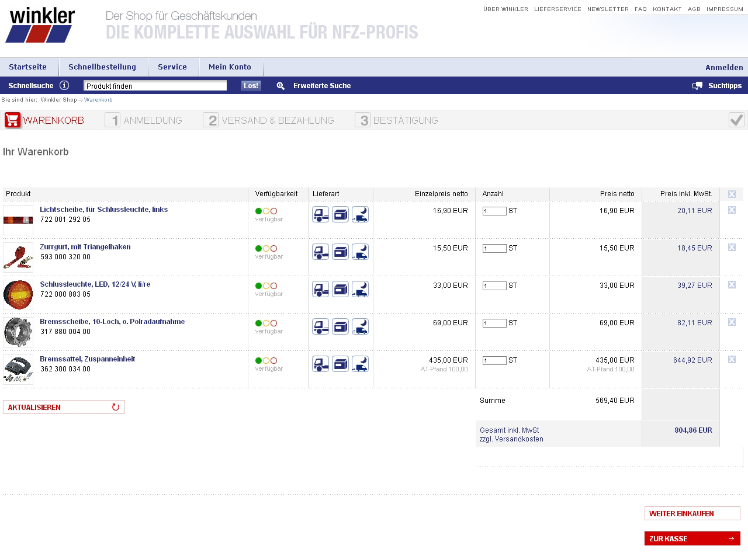Image resolution: width=748 pixels, height=560 pixels.
Task: Click the Los! search button
Action: tap(251, 86)
